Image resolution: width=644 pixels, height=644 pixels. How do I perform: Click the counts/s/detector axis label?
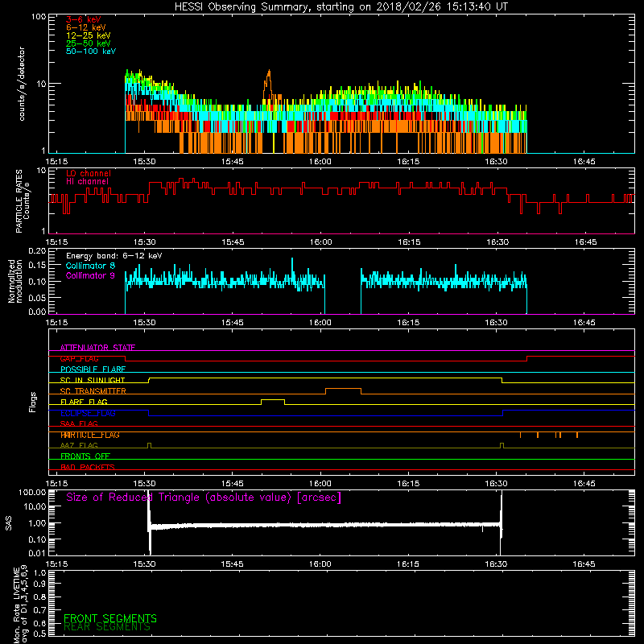22,84
